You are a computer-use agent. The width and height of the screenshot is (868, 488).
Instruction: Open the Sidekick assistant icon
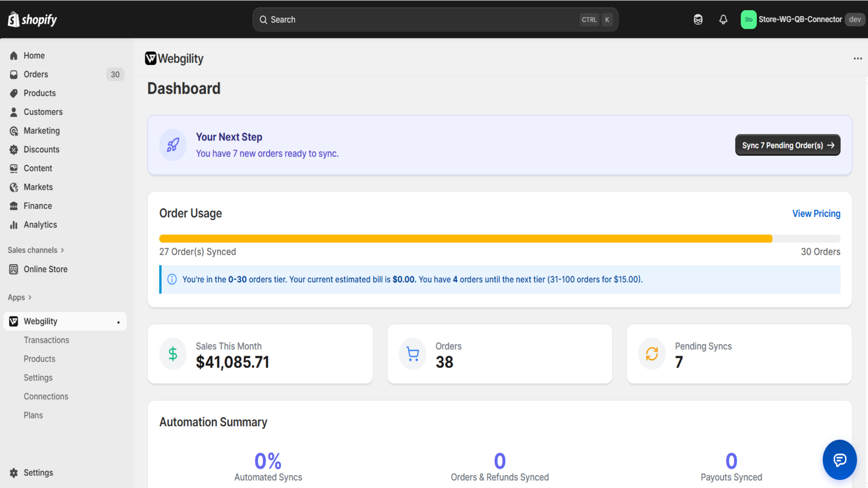click(698, 20)
